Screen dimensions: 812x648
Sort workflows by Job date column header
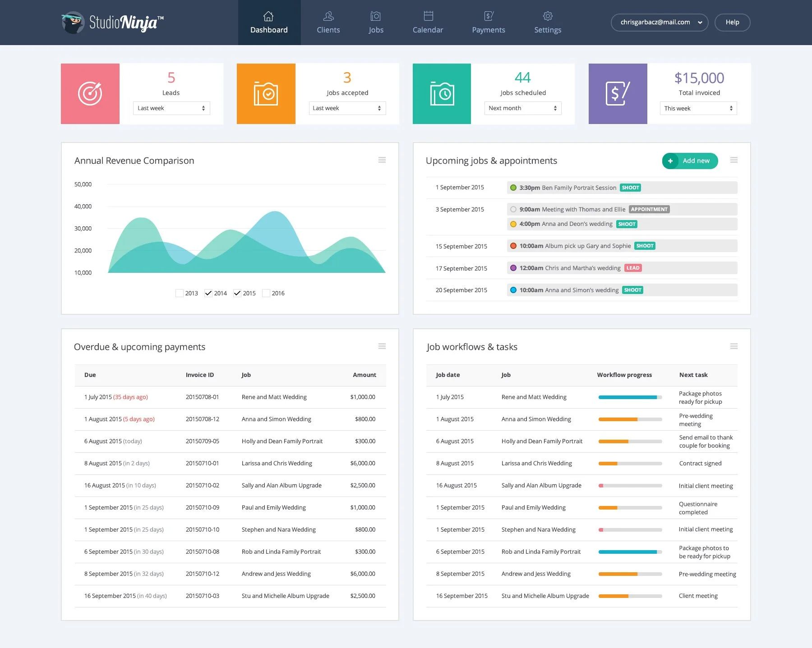click(448, 375)
